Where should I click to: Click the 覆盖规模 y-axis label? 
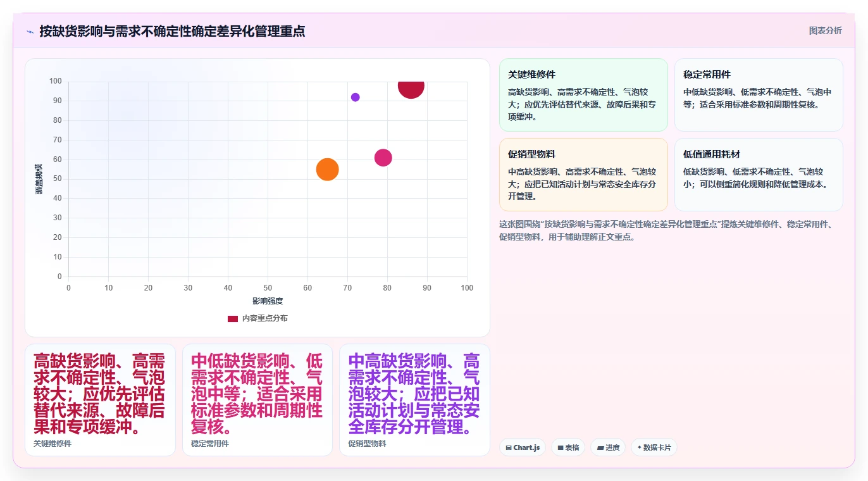[39, 179]
